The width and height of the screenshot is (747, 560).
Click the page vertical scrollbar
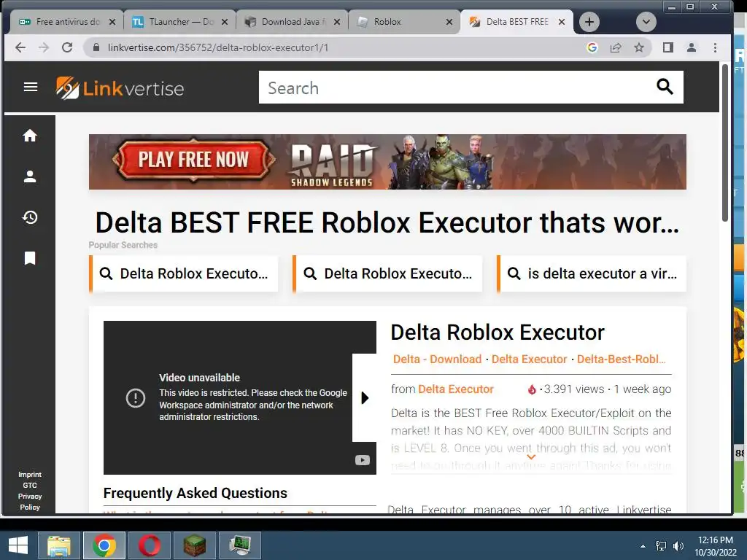[x=724, y=143]
